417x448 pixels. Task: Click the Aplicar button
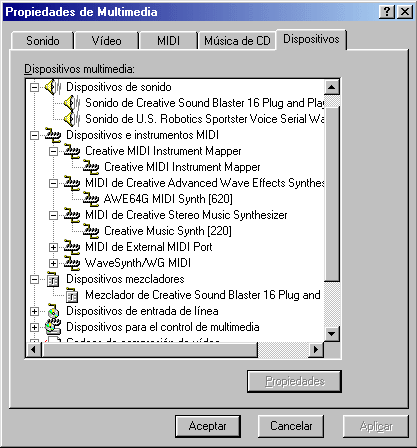(376, 426)
